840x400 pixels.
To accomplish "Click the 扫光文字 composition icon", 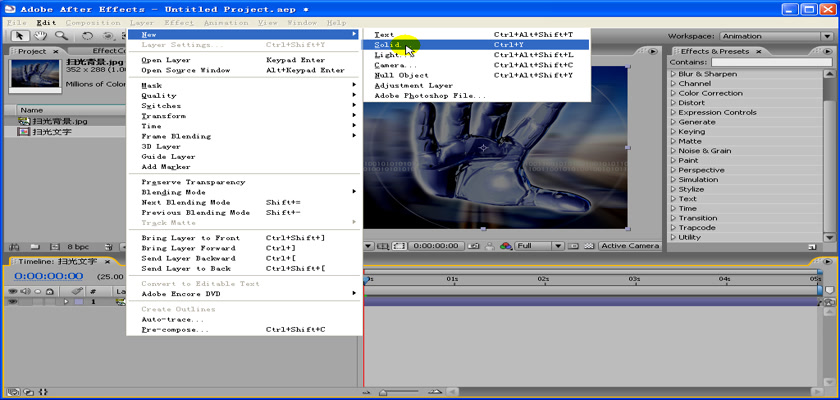I will pos(24,131).
